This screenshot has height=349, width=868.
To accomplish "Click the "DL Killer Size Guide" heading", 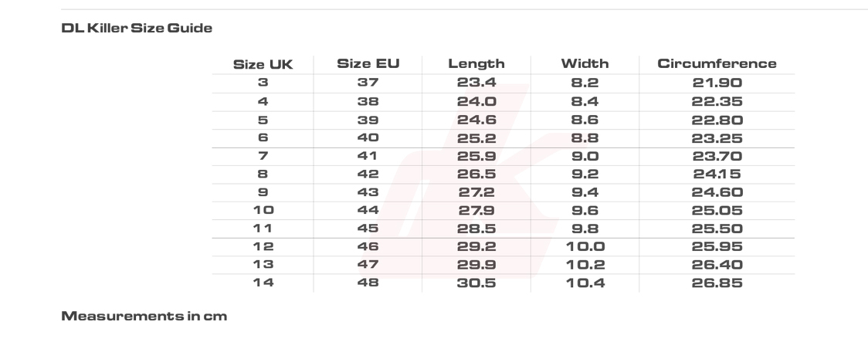I will [x=137, y=28].
